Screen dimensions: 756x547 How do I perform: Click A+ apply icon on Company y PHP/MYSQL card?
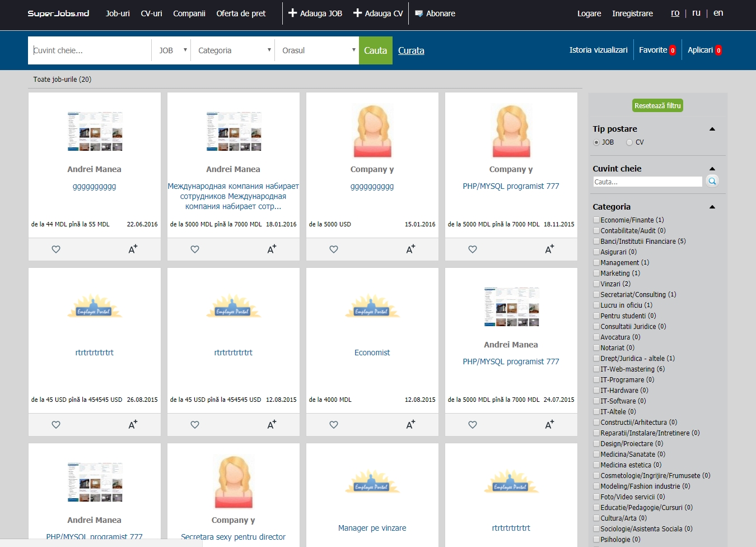pos(549,249)
